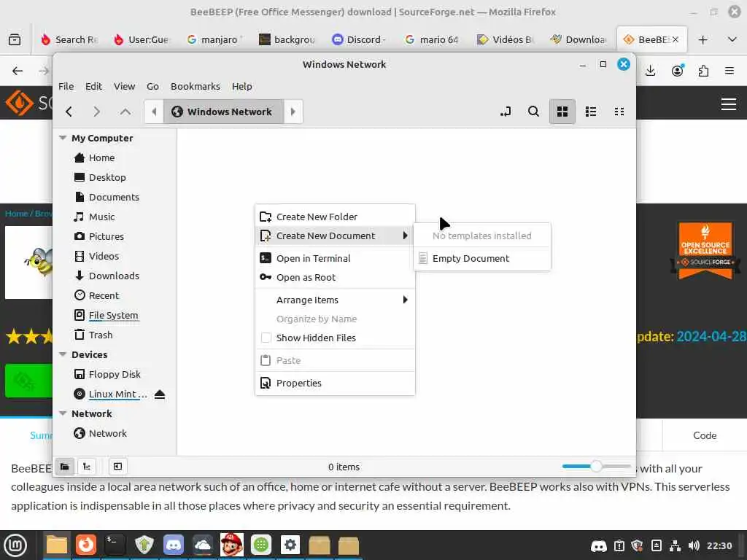The height and width of the screenshot is (560, 747).
Task: Open the SourceForge site hamburger menu
Action: coord(729,104)
